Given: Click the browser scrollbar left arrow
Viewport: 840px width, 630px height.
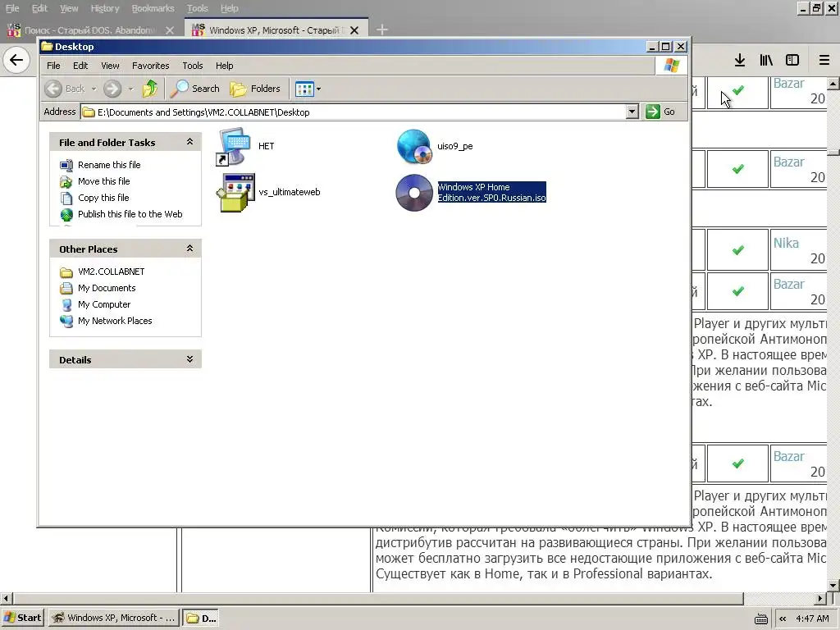Looking at the screenshot, I should 6,598.
